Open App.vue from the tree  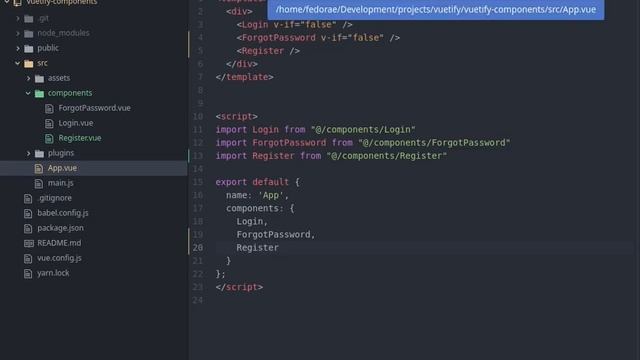pyautogui.click(x=62, y=168)
